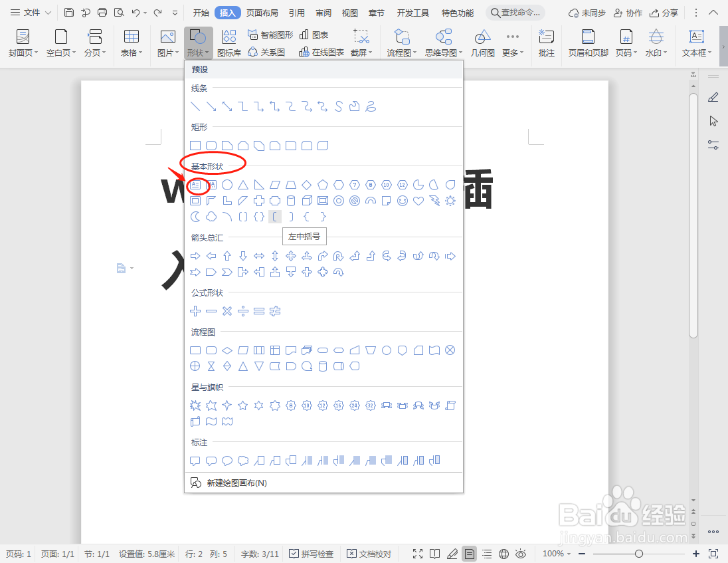Click the save icon in quick access bar

[68, 13]
